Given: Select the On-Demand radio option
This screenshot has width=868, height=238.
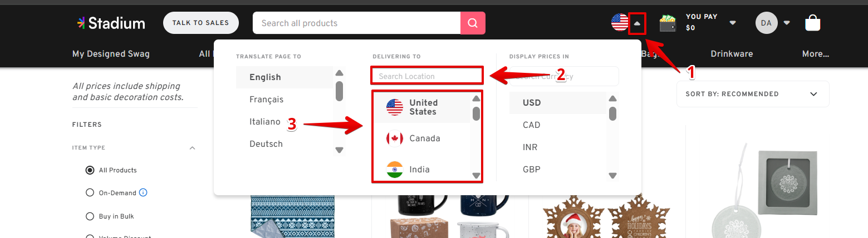Looking at the screenshot, I should pos(90,193).
